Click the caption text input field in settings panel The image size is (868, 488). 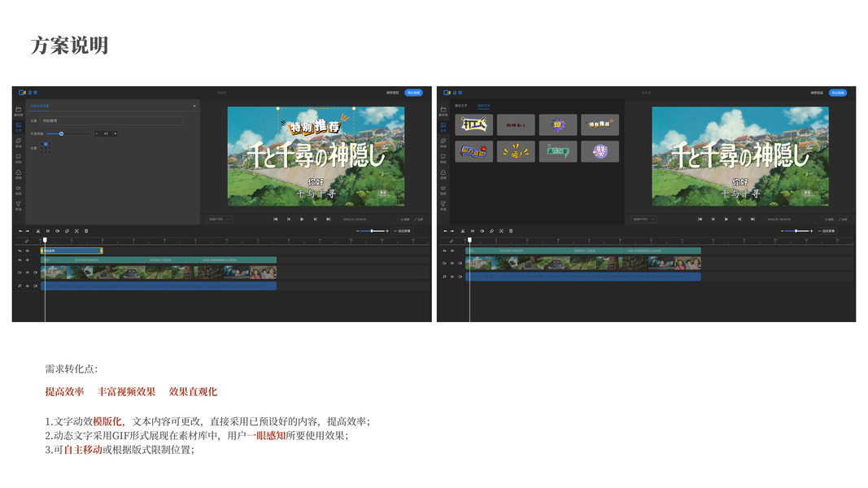click(x=111, y=120)
